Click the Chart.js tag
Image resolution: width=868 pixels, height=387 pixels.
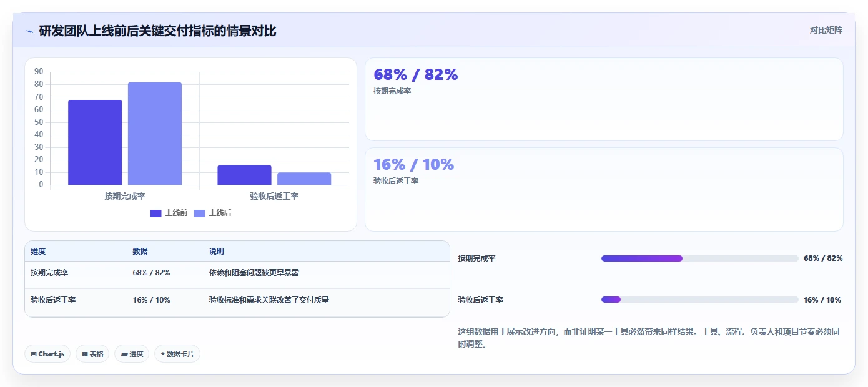click(x=47, y=354)
